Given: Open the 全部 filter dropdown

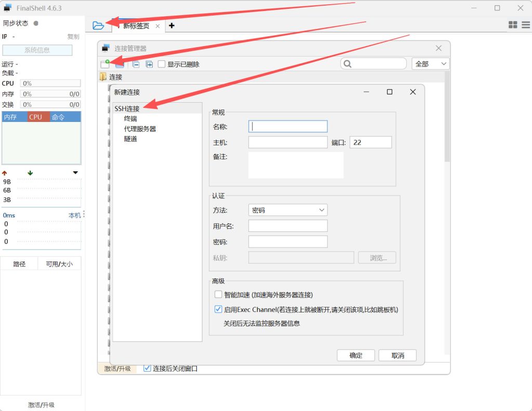Looking at the screenshot, I should point(431,64).
